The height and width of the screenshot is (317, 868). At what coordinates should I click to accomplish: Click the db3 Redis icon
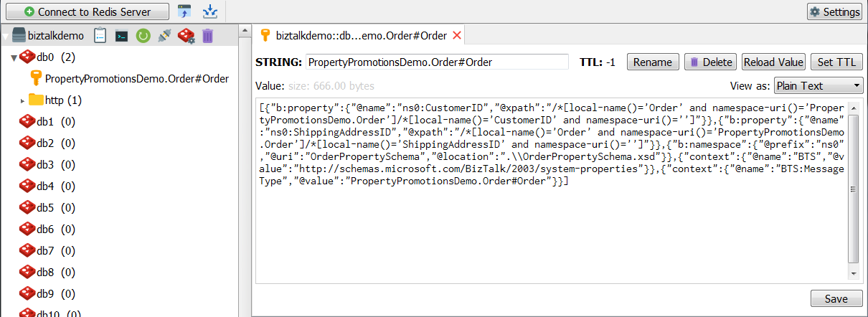pyautogui.click(x=27, y=164)
